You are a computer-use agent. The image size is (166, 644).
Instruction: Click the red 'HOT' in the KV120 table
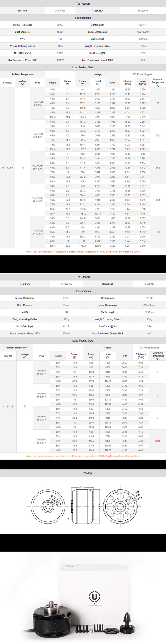click(157, 441)
